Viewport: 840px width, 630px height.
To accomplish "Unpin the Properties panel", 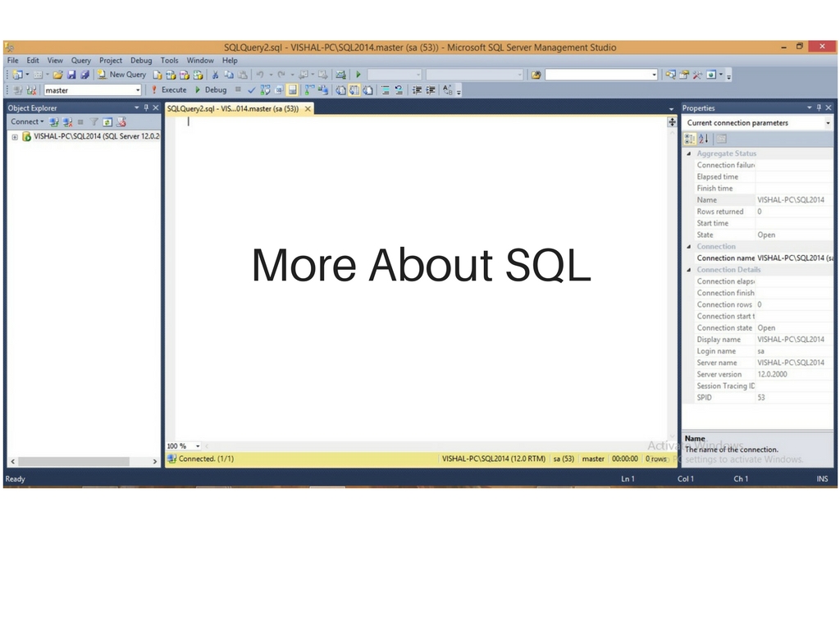I will [x=818, y=107].
